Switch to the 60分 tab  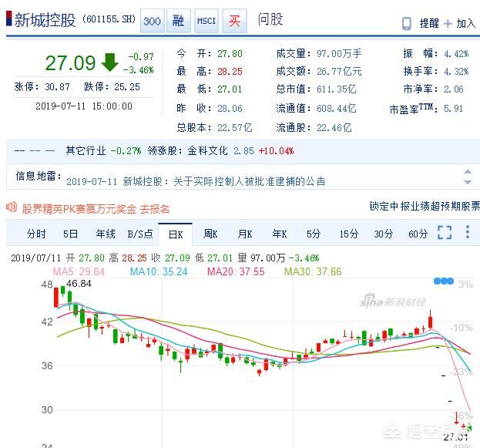click(x=418, y=234)
